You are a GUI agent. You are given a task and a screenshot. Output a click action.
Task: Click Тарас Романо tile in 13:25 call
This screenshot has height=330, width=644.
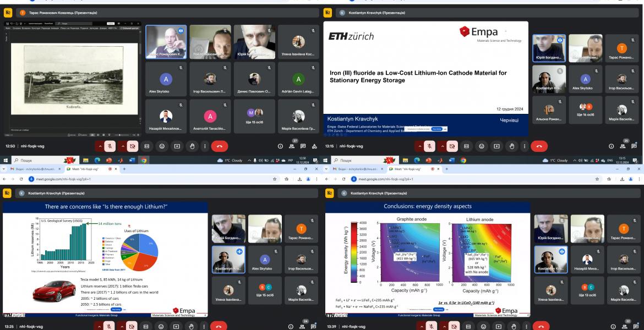pos(301,229)
